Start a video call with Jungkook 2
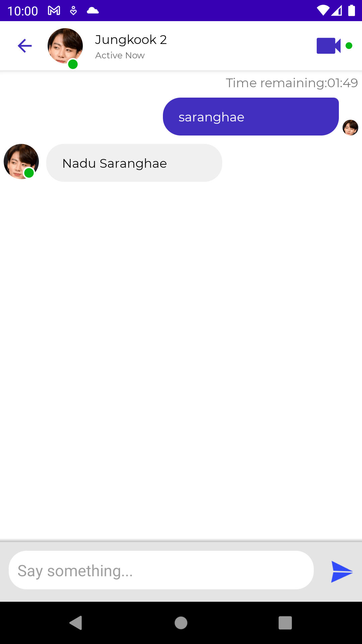This screenshot has width=362, height=644. pos(328,46)
